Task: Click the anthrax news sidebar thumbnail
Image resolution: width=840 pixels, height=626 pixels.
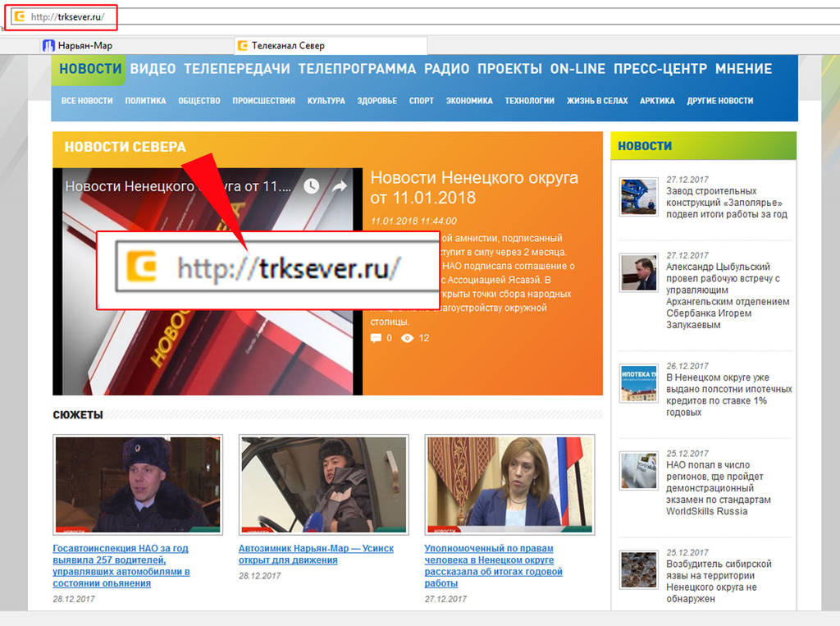Action: pos(638,569)
